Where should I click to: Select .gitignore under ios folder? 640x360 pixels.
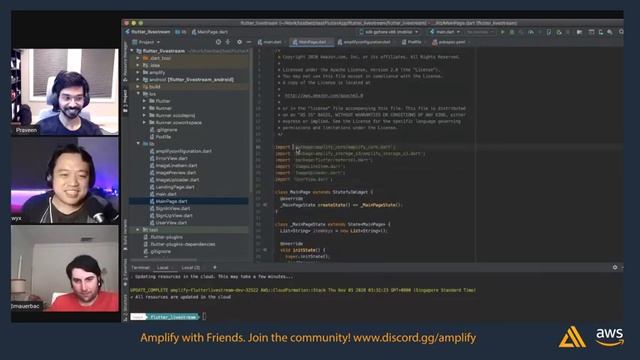pos(167,130)
